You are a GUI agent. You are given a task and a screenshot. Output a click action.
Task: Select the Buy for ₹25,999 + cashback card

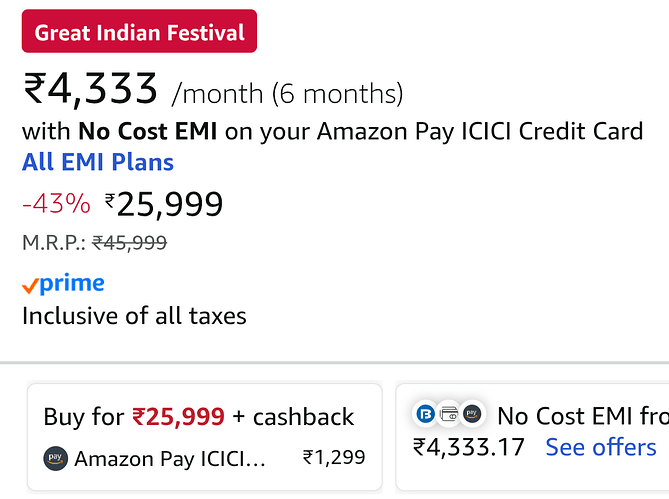204,437
